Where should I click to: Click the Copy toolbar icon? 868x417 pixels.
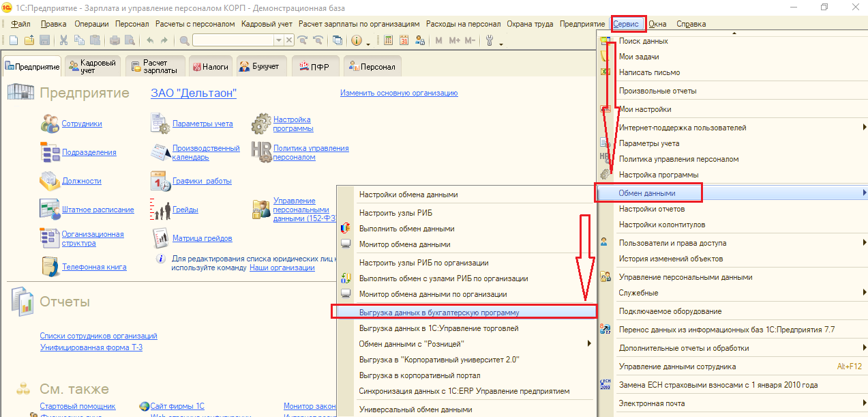[79, 40]
